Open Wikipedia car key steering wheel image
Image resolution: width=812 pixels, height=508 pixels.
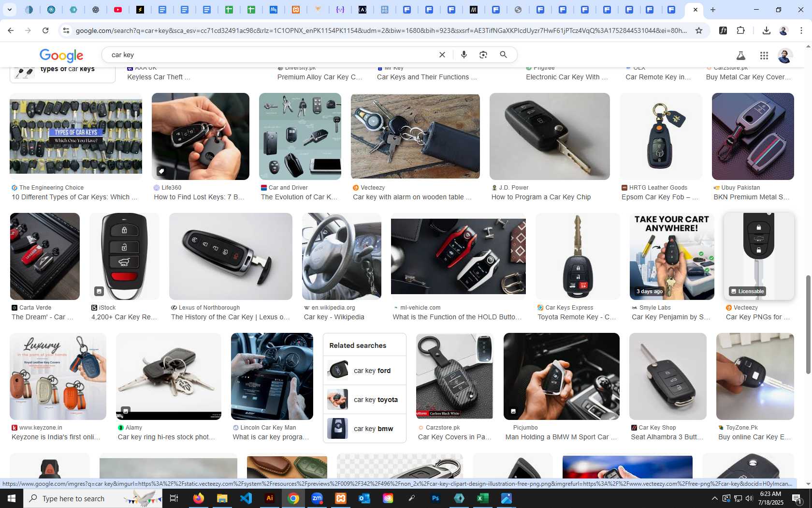[342, 256]
